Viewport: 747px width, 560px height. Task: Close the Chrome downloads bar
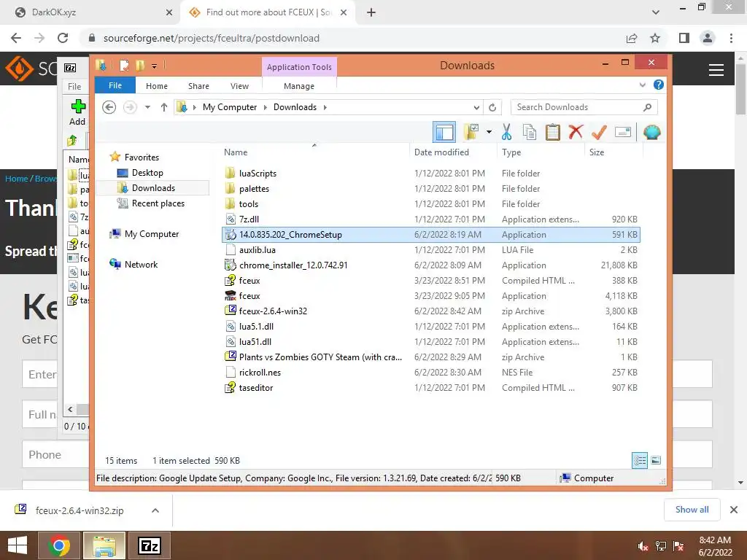(x=734, y=510)
